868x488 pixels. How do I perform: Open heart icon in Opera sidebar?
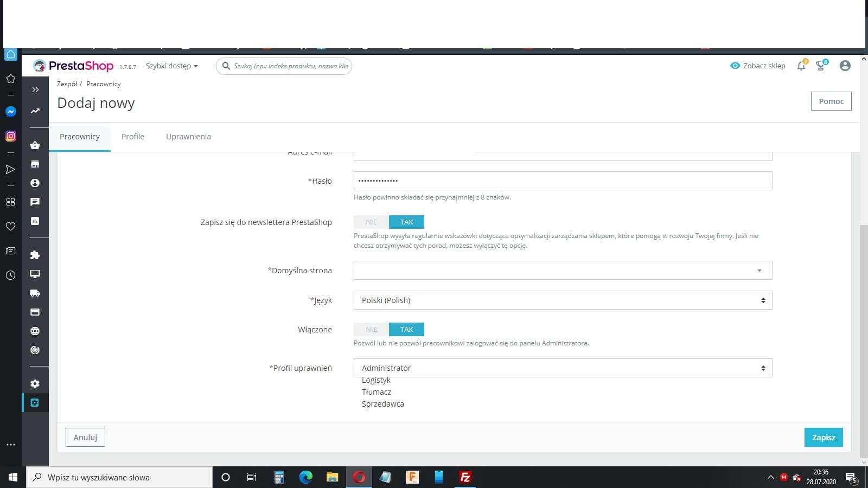click(x=10, y=226)
